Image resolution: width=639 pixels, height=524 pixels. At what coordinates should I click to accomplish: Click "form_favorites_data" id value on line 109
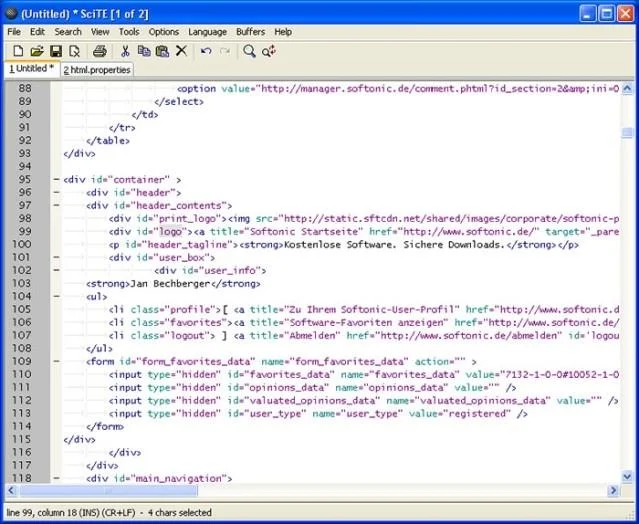point(198,361)
